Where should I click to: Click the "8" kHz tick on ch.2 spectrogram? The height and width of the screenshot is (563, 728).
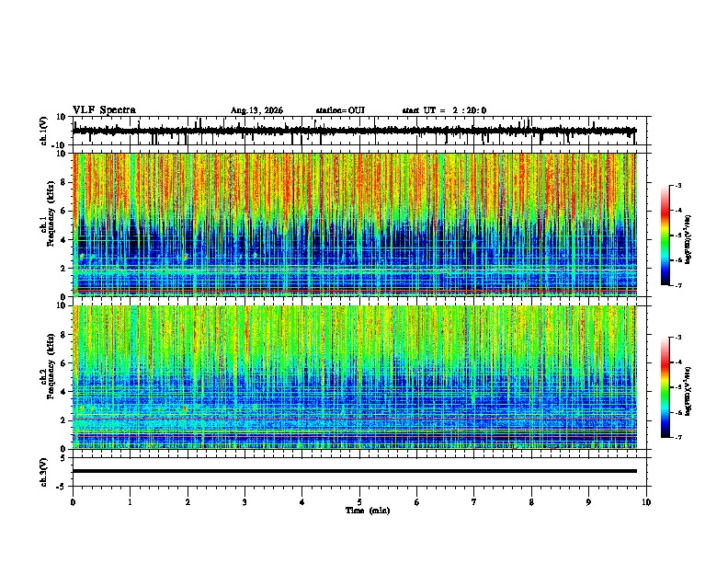(x=64, y=335)
